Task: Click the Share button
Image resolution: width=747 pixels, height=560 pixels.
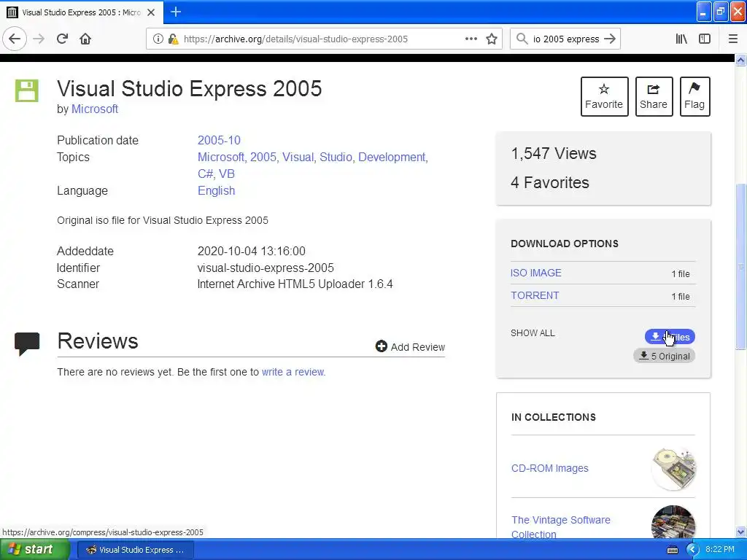Action: 654,96
